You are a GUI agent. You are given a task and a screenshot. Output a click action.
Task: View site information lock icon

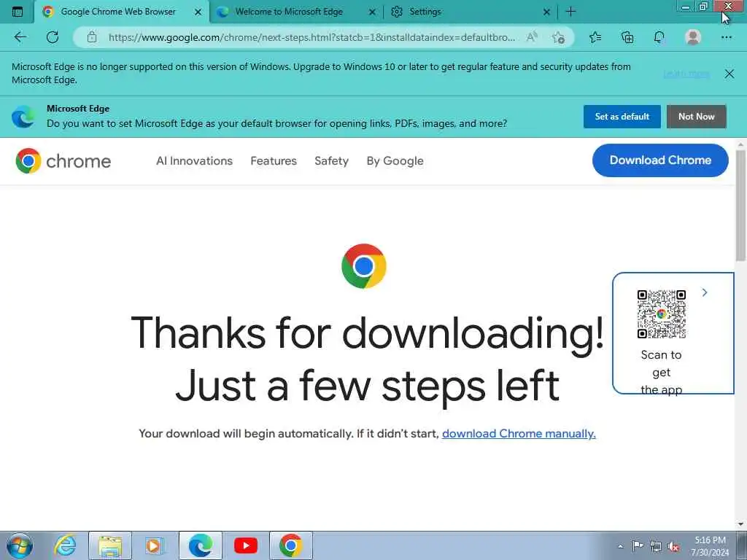pos(92,37)
